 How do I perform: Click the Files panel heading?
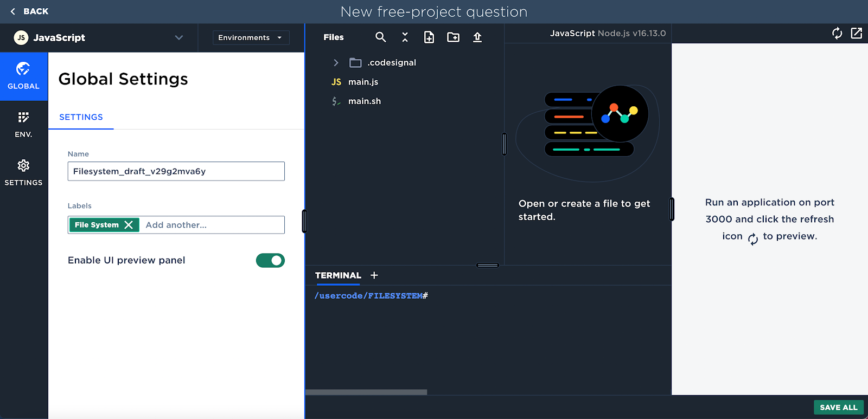point(334,37)
